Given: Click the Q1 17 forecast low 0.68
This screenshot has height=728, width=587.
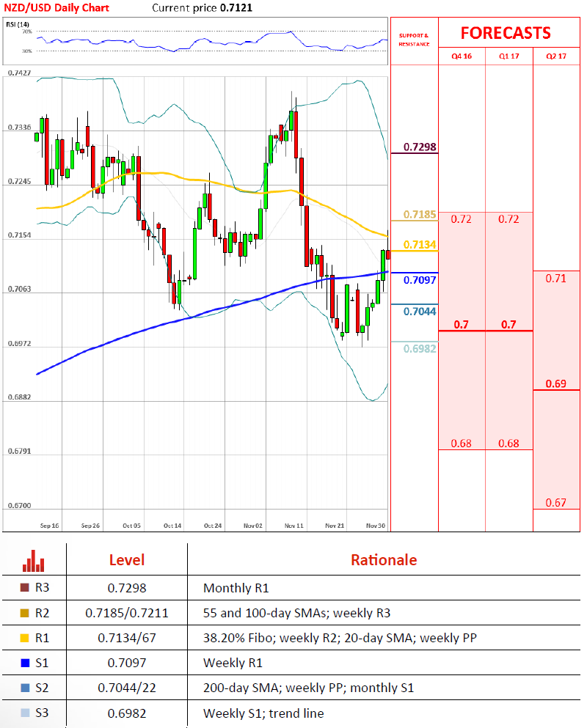Looking at the screenshot, I should pyautogui.click(x=509, y=444).
